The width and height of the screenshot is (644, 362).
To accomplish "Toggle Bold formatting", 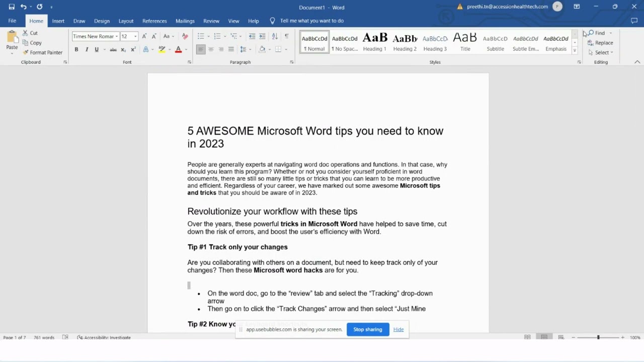I will click(x=76, y=49).
